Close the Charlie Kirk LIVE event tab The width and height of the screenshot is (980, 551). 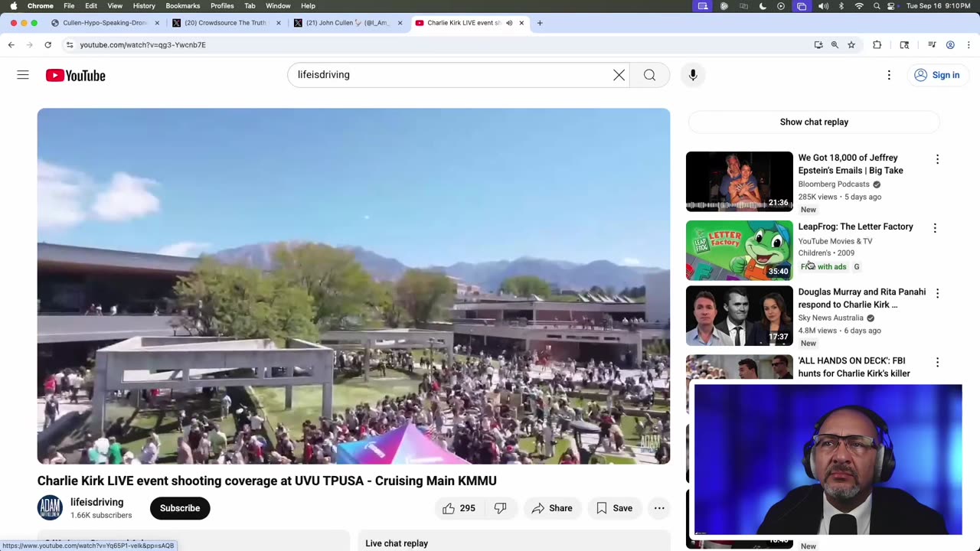tap(521, 23)
